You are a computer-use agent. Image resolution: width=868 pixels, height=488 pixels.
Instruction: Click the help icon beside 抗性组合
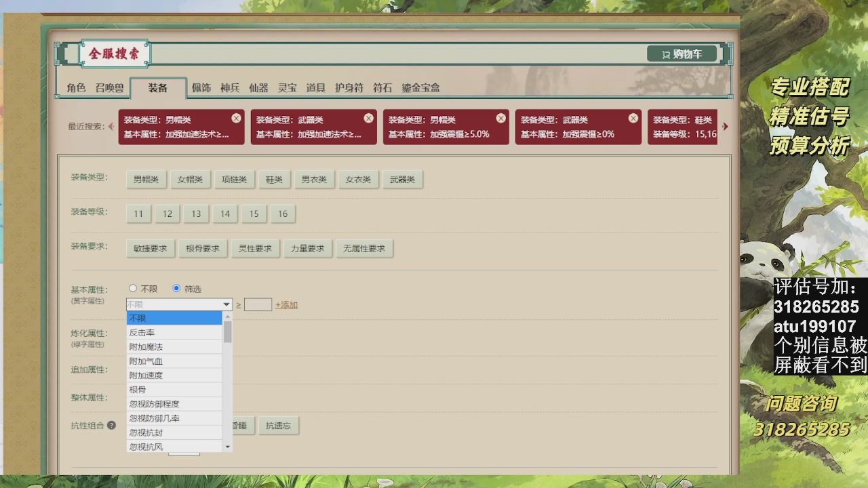coord(112,426)
